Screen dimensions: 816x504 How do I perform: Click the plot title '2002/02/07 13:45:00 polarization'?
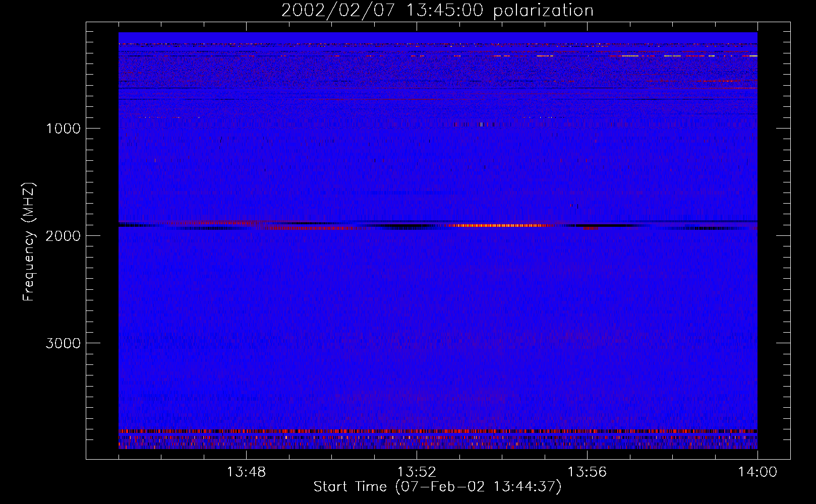click(437, 11)
